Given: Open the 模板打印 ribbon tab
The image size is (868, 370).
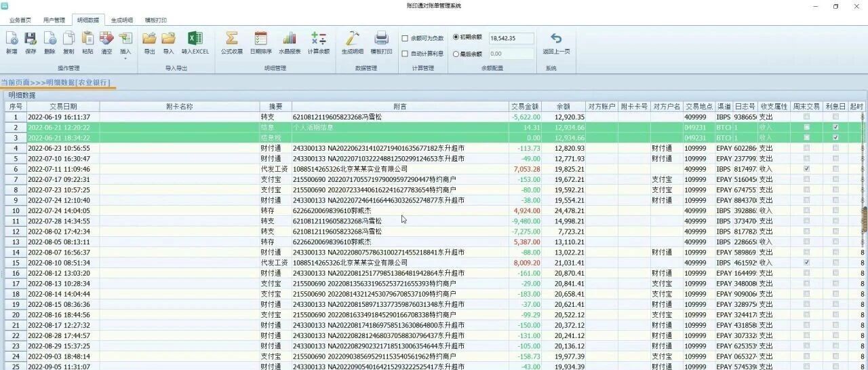Looking at the screenshot, I should [x=156, y=20].
